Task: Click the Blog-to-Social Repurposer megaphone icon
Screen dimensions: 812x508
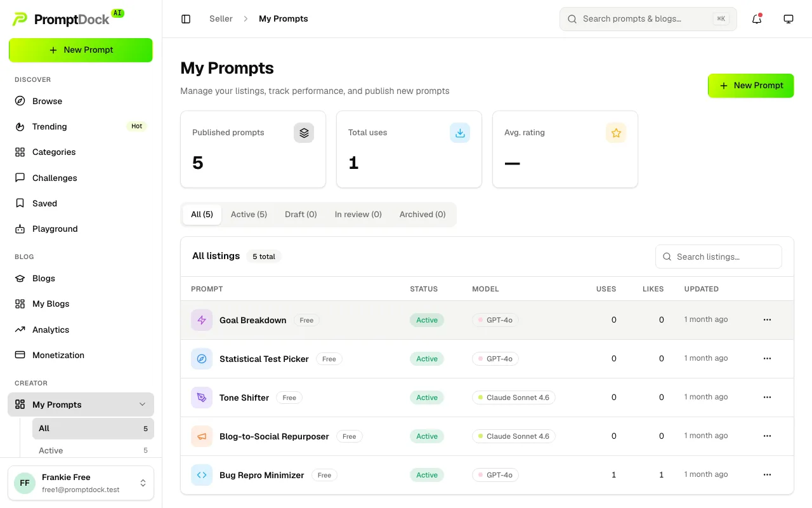Action: pos(202,436)
